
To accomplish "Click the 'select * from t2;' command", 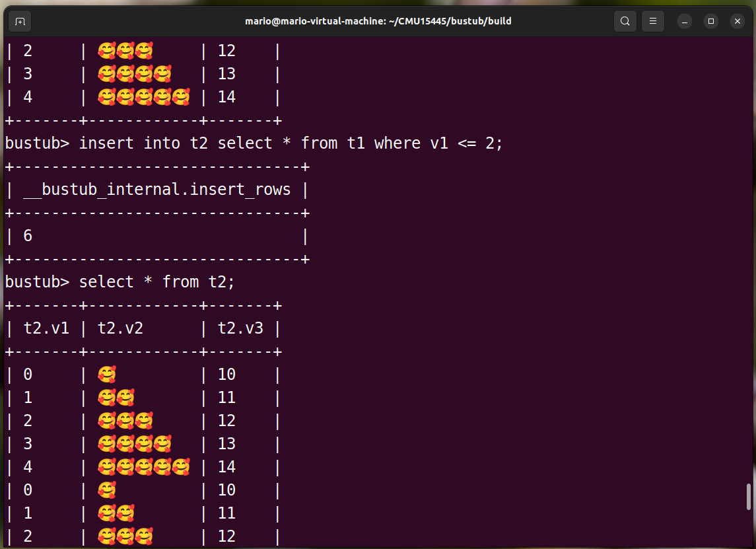I will tap(156, 282).
